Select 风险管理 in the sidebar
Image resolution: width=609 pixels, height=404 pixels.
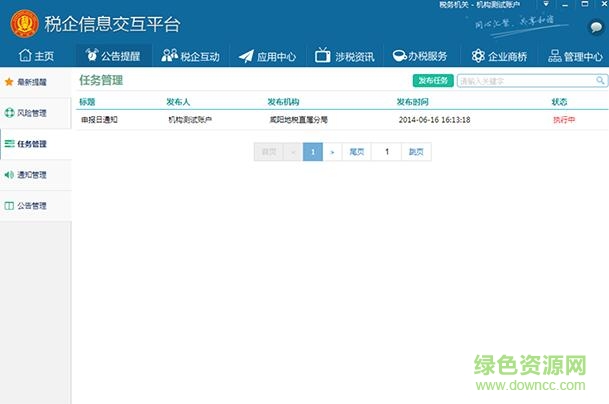point(35,113)
